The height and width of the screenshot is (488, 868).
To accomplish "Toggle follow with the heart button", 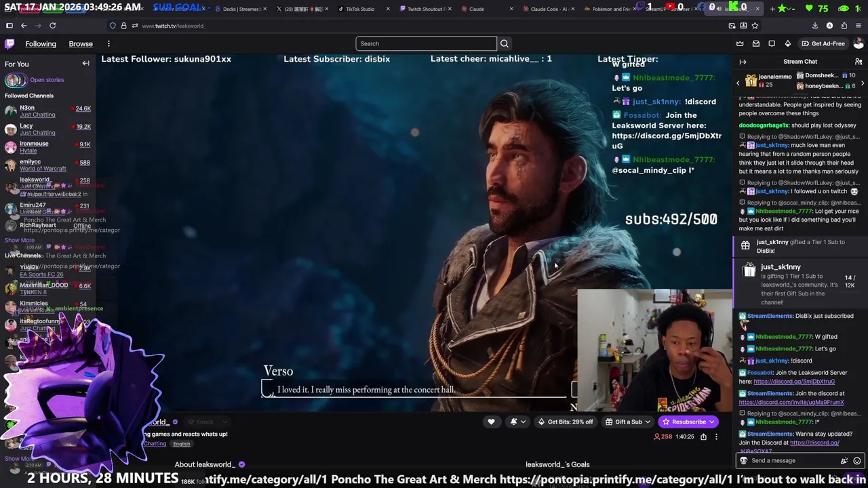I will click(491, 422).
